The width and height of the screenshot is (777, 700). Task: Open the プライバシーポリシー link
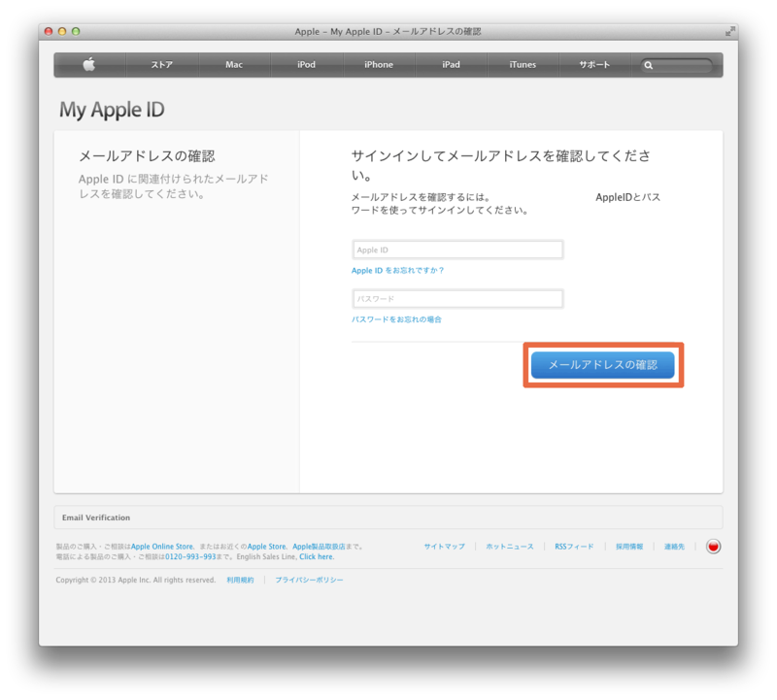click(x=309, y=581)
